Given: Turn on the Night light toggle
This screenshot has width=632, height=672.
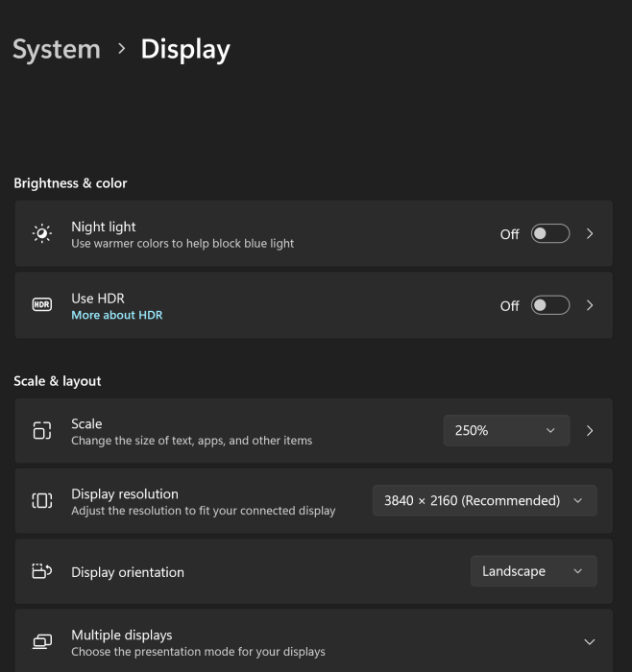Looking at the screenshot, I should (550, 233).
